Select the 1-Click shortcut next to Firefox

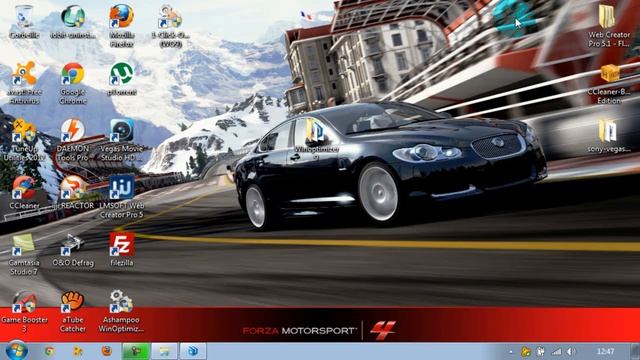pyautogui.click(x=170, y=25)
